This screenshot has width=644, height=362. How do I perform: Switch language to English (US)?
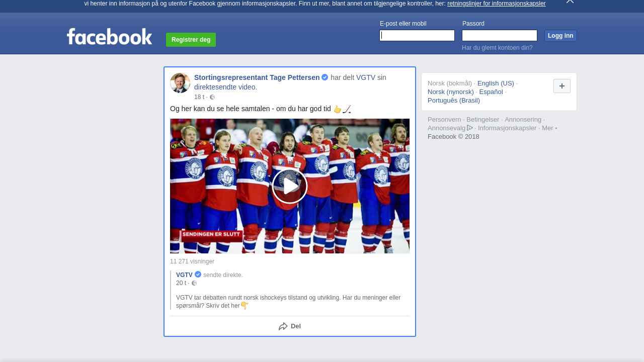[x=496, y=83]
